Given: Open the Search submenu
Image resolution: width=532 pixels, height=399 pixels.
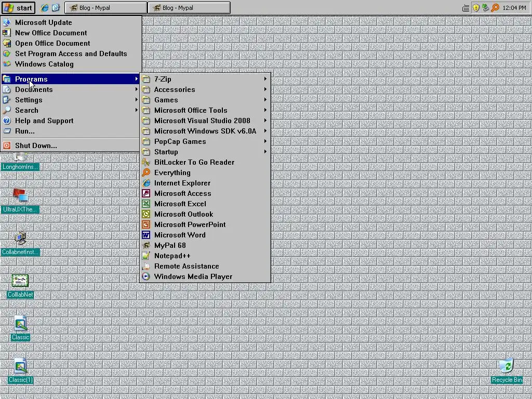Looking at the screenshot, I should pos(71,110).
